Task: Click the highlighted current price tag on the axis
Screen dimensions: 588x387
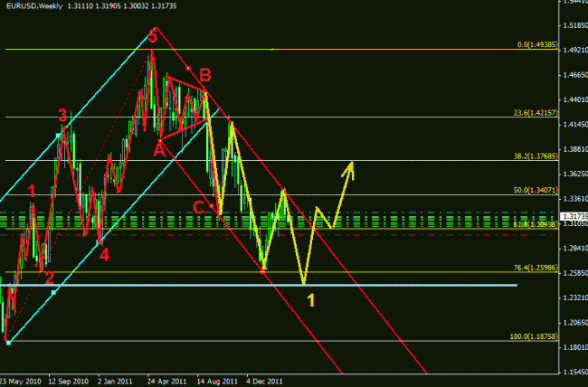Action: point(574,216)
